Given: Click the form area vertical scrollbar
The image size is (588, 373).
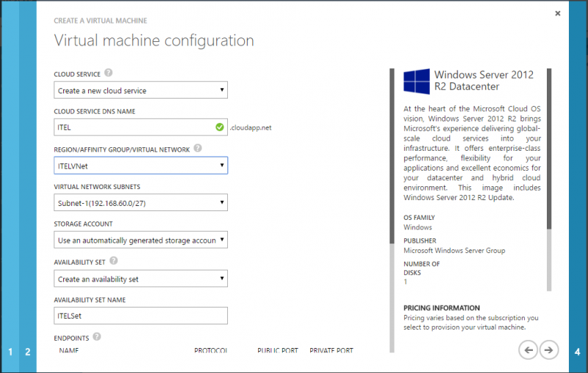Looking at the screenshot, I should pos(392,210).
